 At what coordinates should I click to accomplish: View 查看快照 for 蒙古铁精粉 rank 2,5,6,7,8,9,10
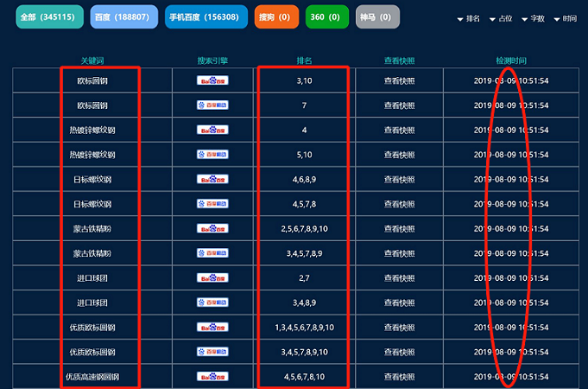pos(400,229)
